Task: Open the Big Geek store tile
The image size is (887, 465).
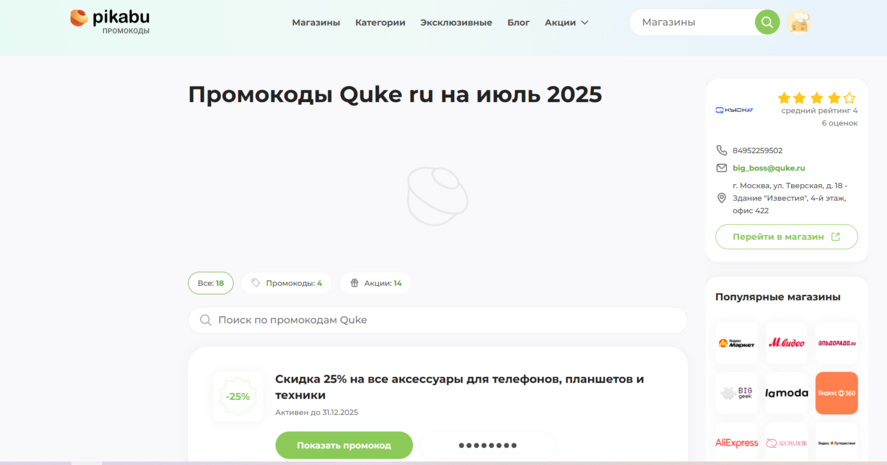Action: [x=737, y=393]
